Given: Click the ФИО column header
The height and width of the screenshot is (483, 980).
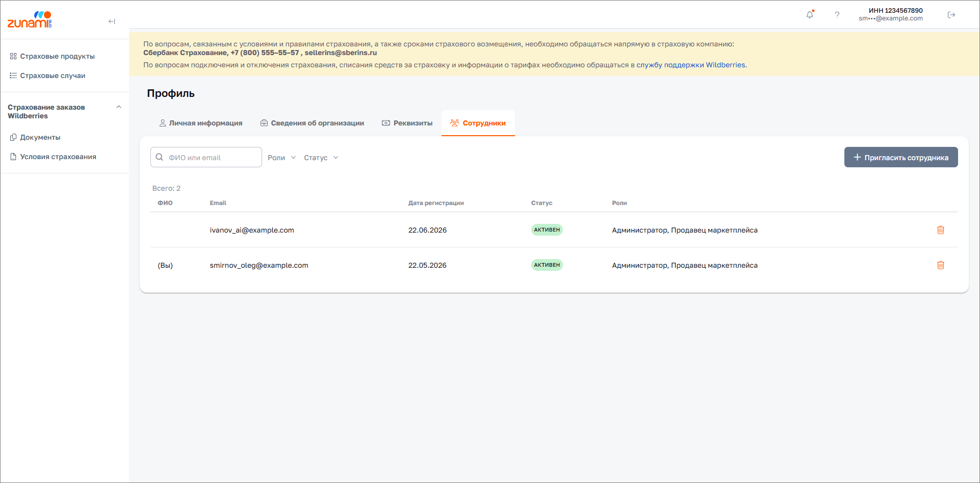Looking at the screenshot, I should pyautogui.click(x=165, y=203).
